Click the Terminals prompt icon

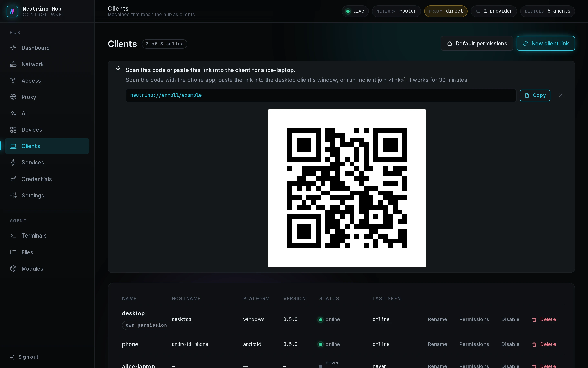tap(13, 236)
